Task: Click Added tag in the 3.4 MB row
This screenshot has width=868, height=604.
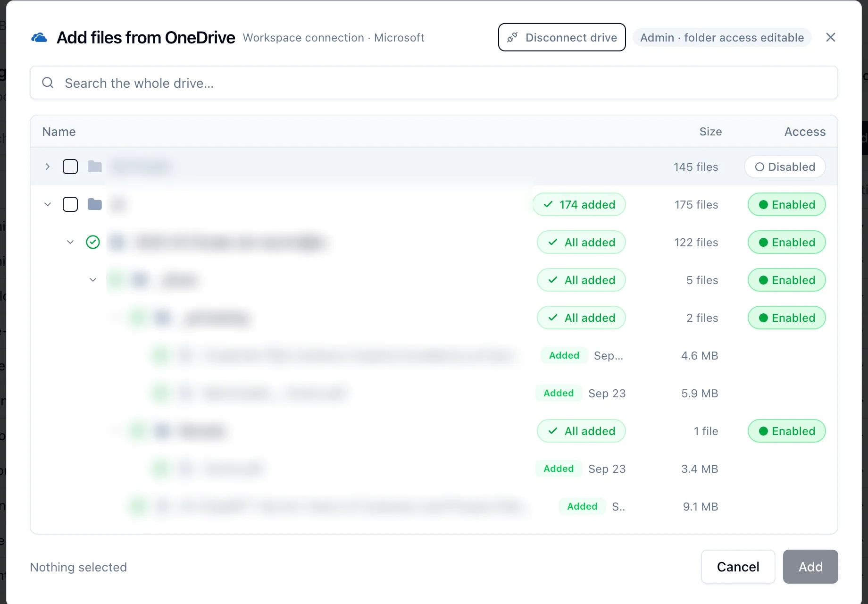Action: point(559,469)
